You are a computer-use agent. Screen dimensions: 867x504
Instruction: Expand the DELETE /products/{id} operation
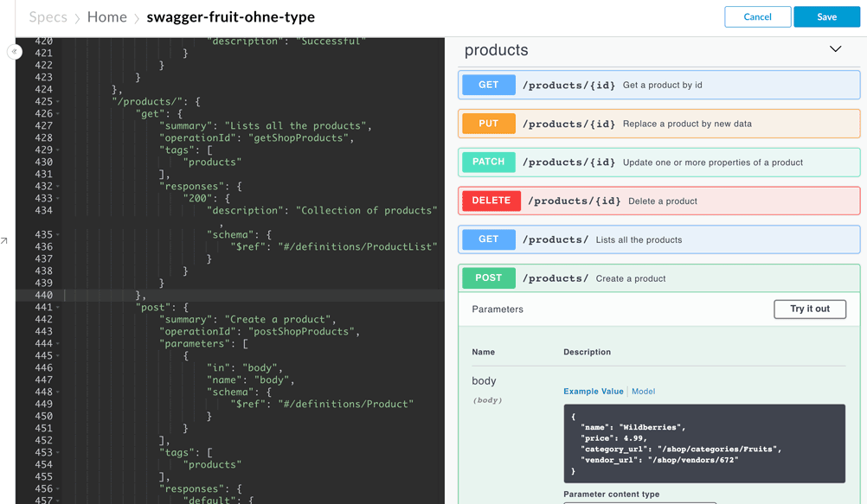coord(659,201)
